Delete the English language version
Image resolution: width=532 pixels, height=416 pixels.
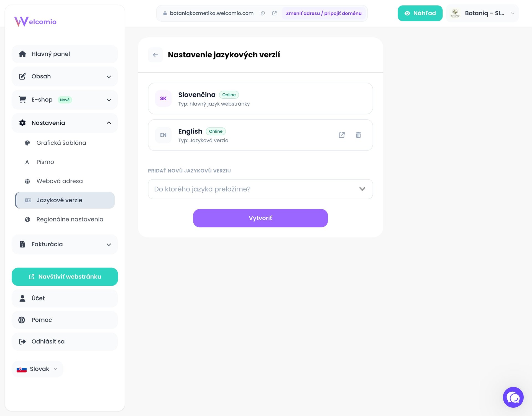coord(358,135)
